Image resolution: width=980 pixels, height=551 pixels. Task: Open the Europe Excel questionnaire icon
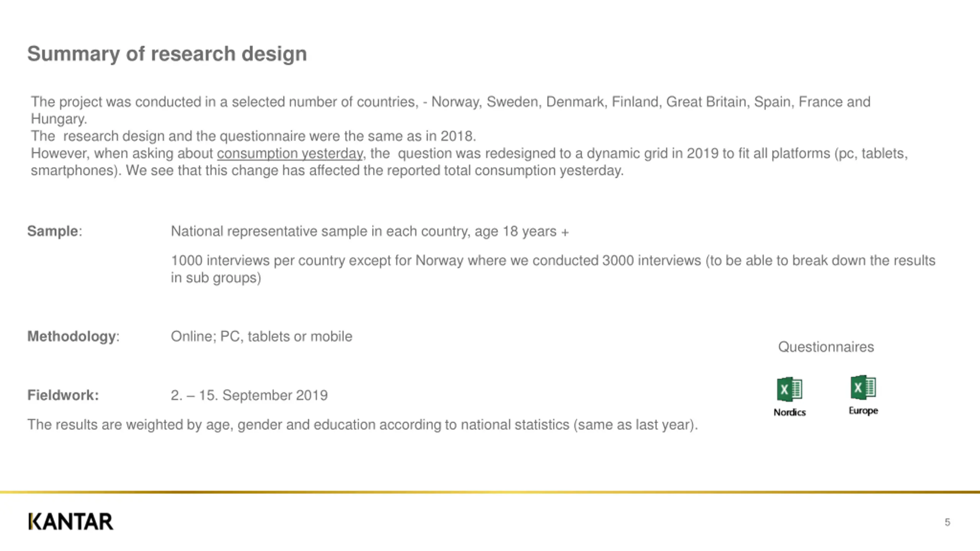pyautogui.click(x=863, y=387)
